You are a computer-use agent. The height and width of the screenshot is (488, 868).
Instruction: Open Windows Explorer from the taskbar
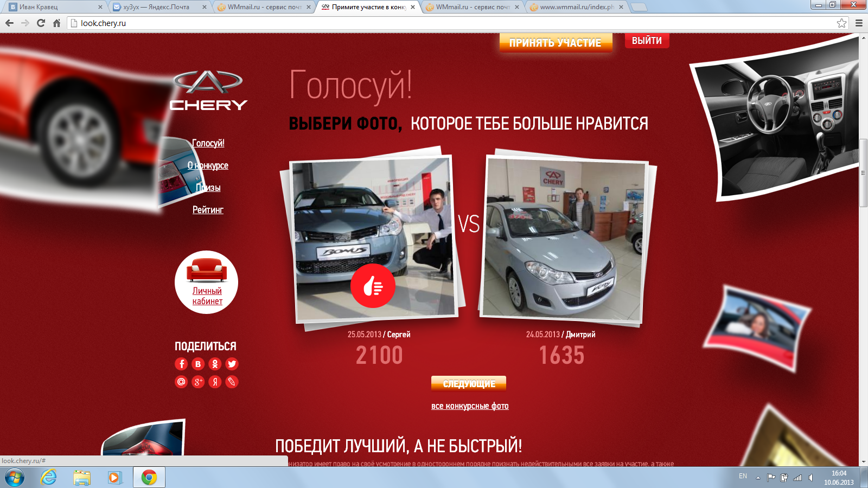[82, 478]
